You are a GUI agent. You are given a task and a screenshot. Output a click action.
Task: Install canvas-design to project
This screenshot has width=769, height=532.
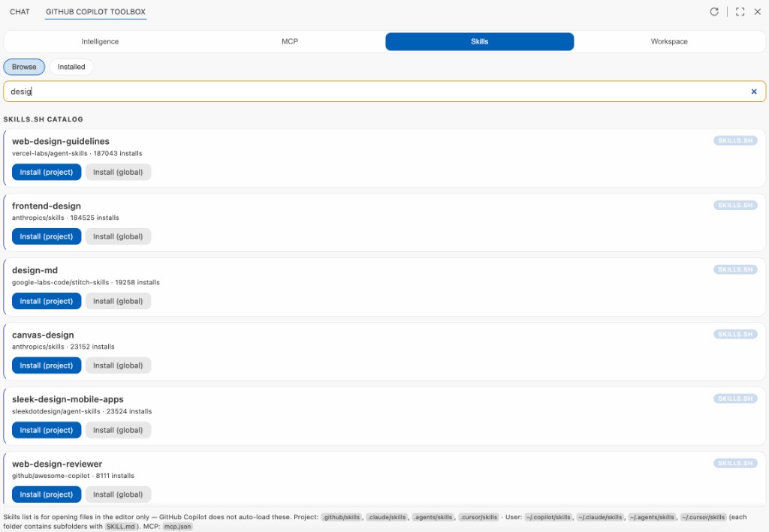47,365
